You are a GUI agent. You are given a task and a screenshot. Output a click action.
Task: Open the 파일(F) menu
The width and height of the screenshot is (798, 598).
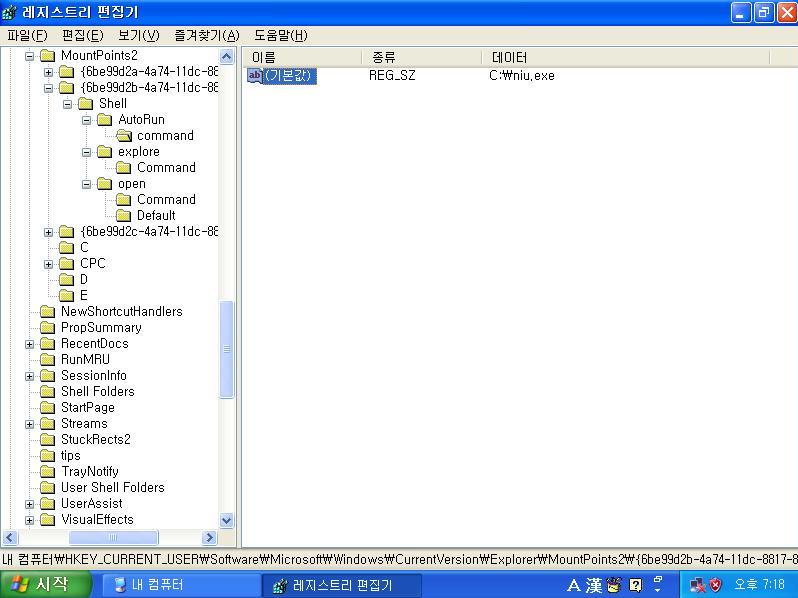[x=27, y=36]
